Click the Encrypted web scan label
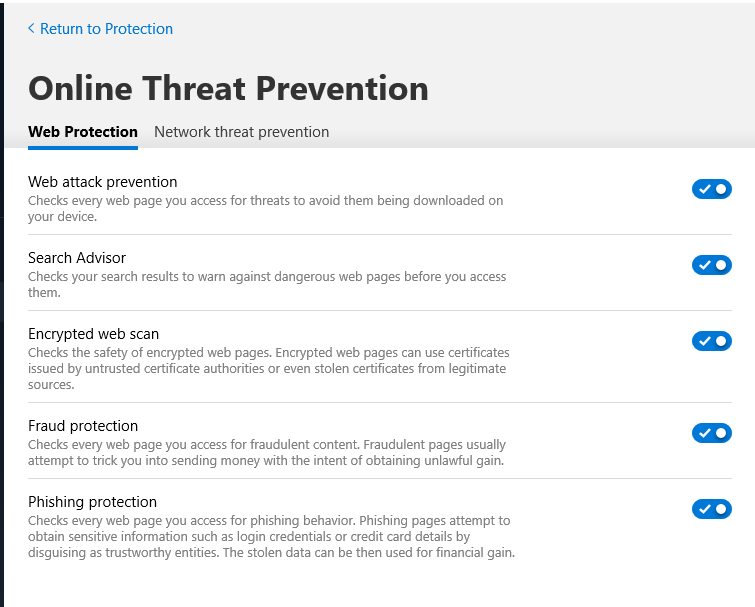This screenshot has width=755, height=607. point(93,334)
